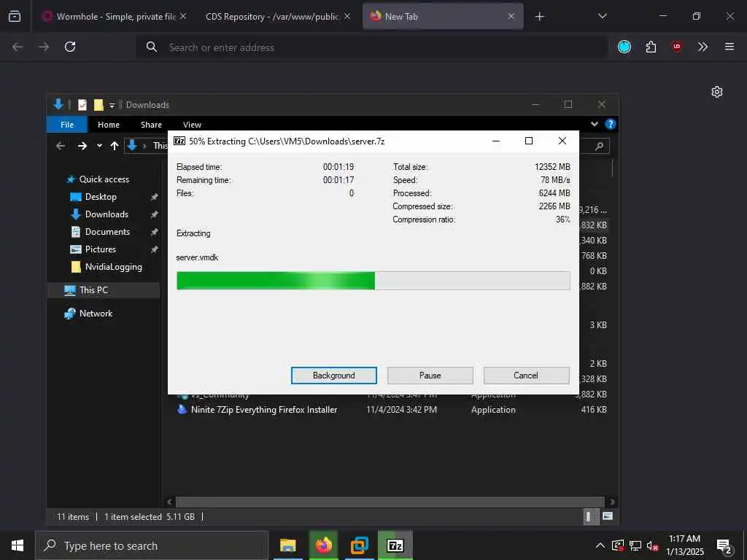This screenshot has height=560, width=747.
Task: Expand the Explorer ribbon chevron
Action: (x=594, y=124)
